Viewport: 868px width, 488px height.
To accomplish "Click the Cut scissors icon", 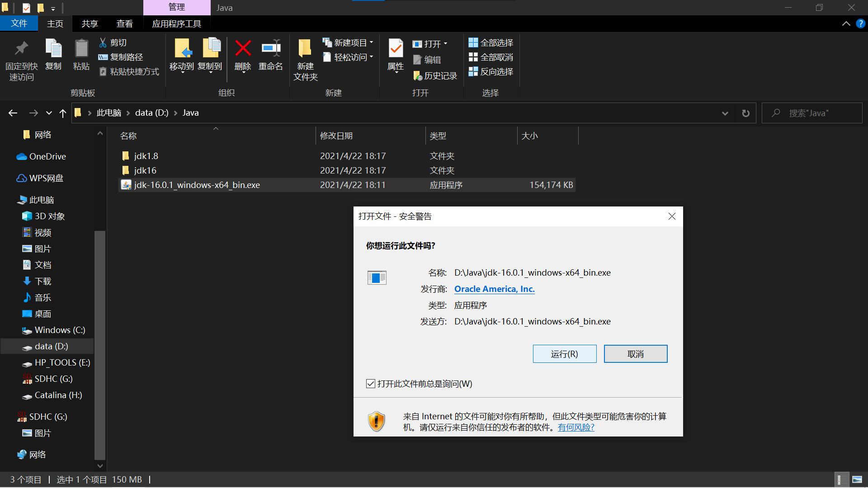I will pos(103,42).
